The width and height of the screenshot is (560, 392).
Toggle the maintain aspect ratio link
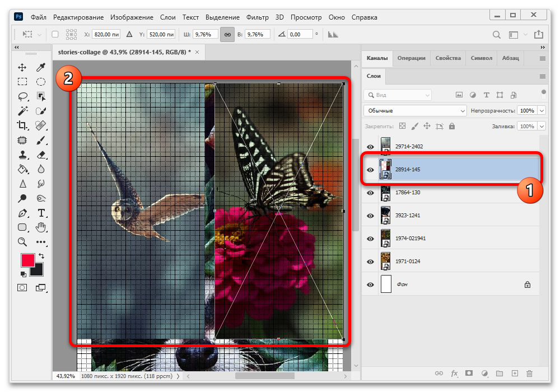coord(227,34)
